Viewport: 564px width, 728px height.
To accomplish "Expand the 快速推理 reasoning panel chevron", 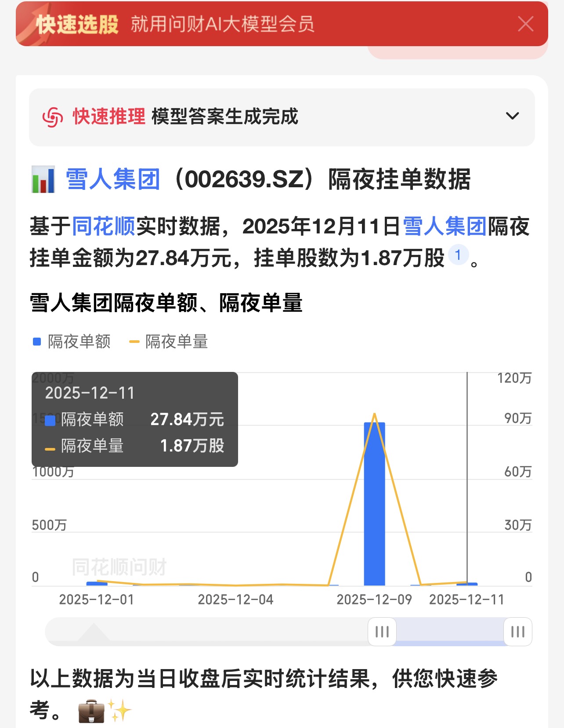I will coord(513,116).
